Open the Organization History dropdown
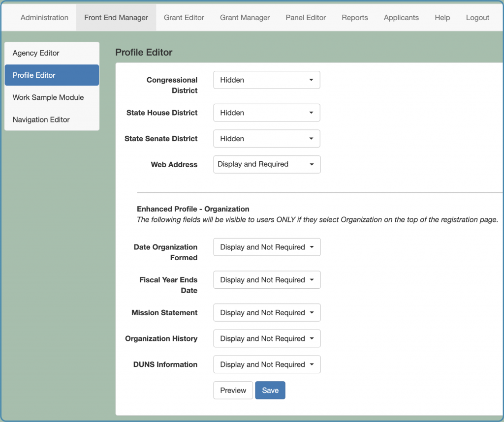 266,338
